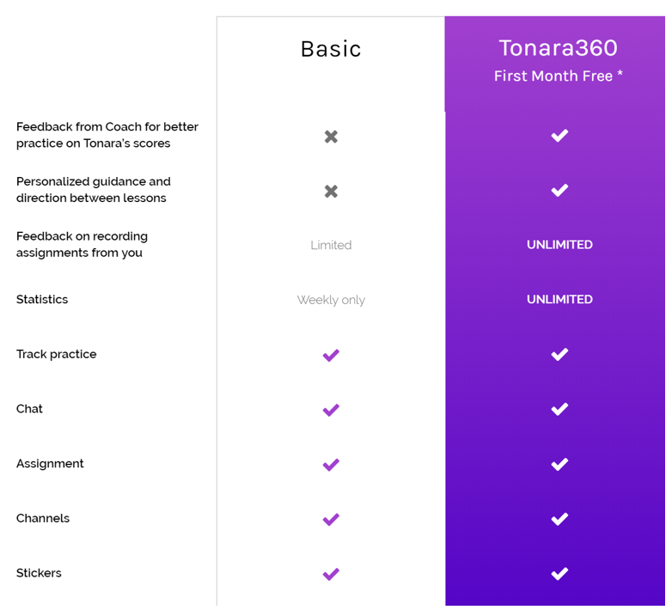Click the Channels feature label

(43, 518)
